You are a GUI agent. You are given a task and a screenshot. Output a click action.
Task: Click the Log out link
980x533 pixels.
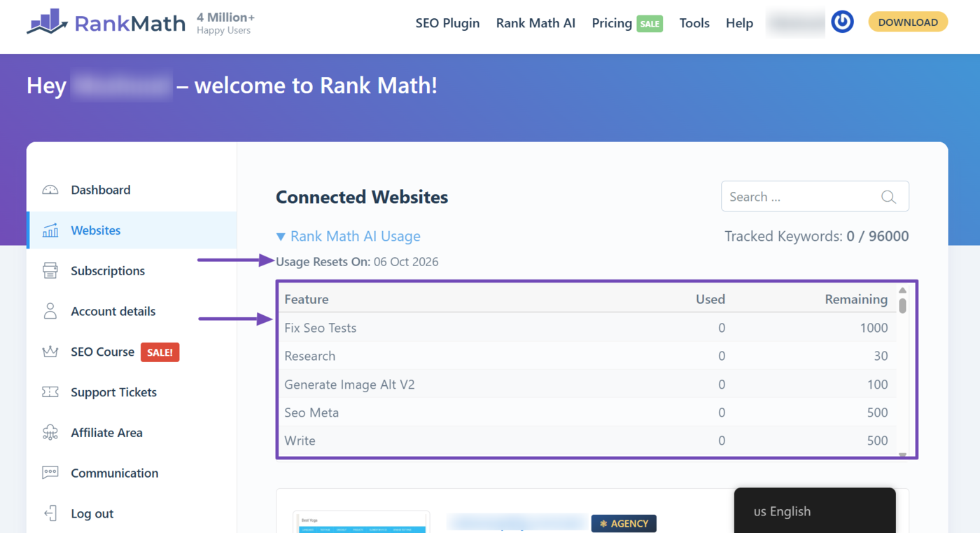[x=92, y=513]
